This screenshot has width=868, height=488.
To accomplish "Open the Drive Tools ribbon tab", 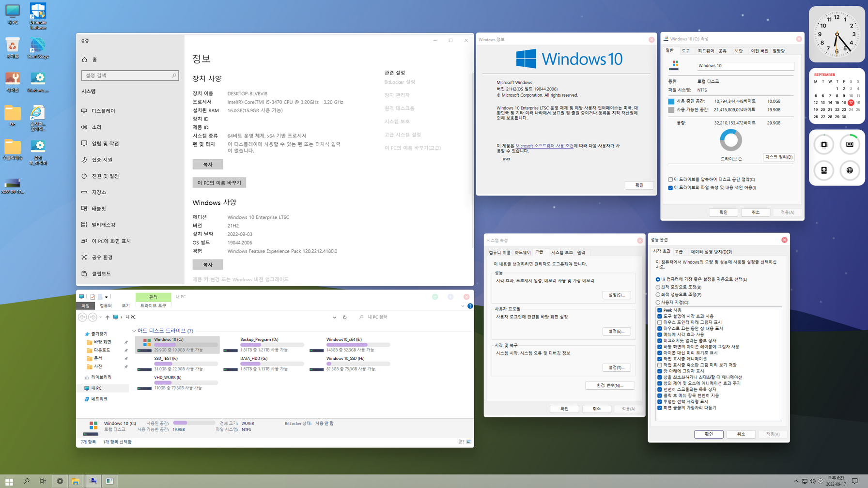I will 153,306.
